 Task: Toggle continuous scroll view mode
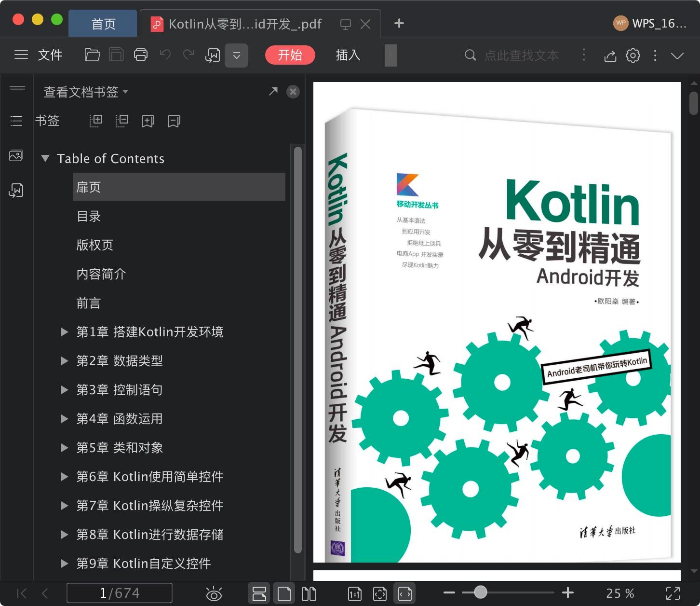pyautogui.click(x=259, y=593)
